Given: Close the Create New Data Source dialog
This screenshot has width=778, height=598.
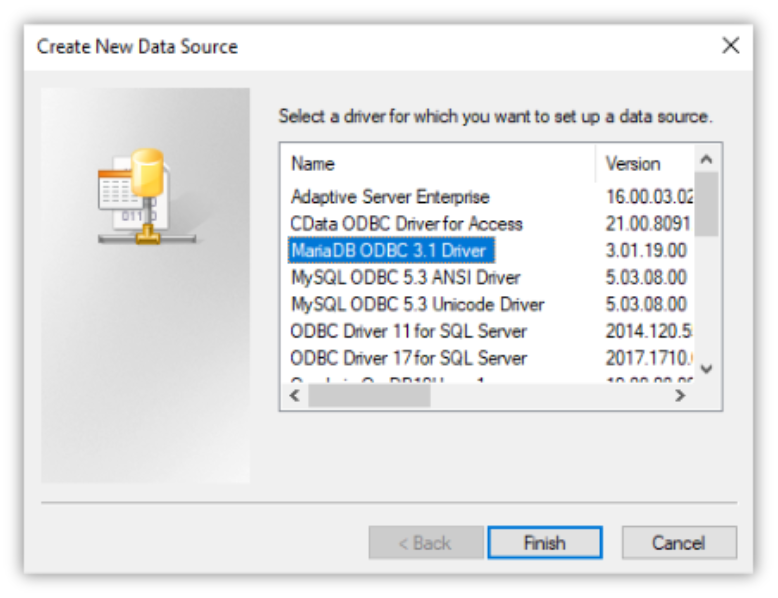Looking at the screenshot, I should [730, 46].
